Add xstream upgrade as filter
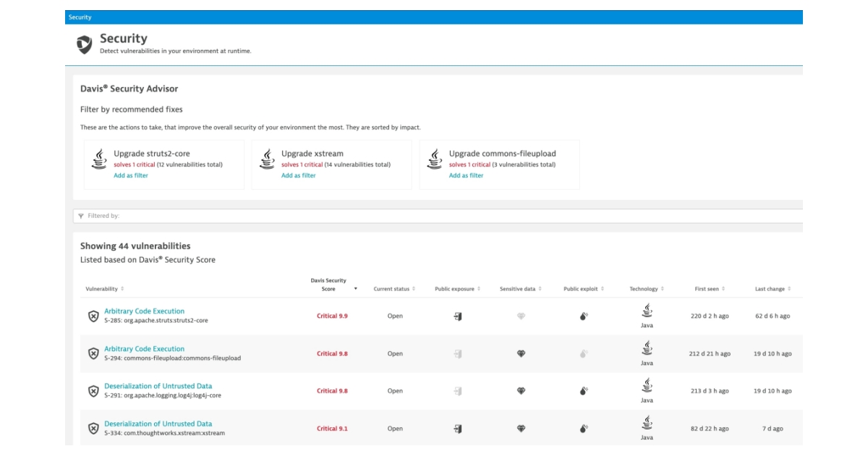Image resolution: width=868 pixels, height=454 pixels. click(299, 175)
